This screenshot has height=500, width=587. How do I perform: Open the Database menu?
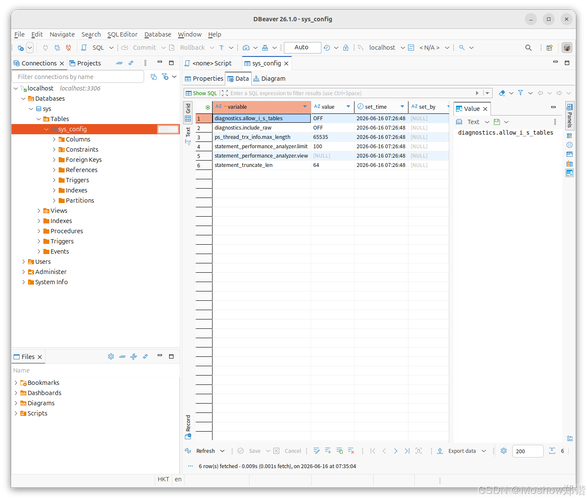[158, 34]
